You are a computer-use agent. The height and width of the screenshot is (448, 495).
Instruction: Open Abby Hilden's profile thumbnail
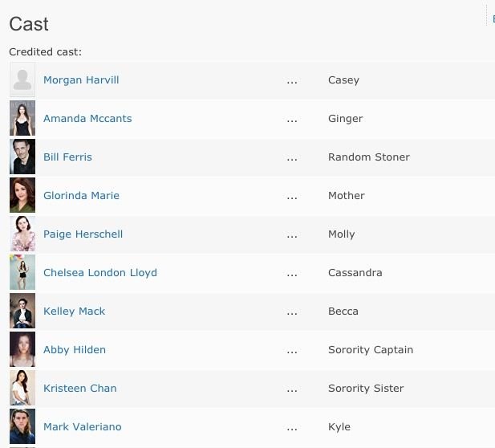point(22,350)
